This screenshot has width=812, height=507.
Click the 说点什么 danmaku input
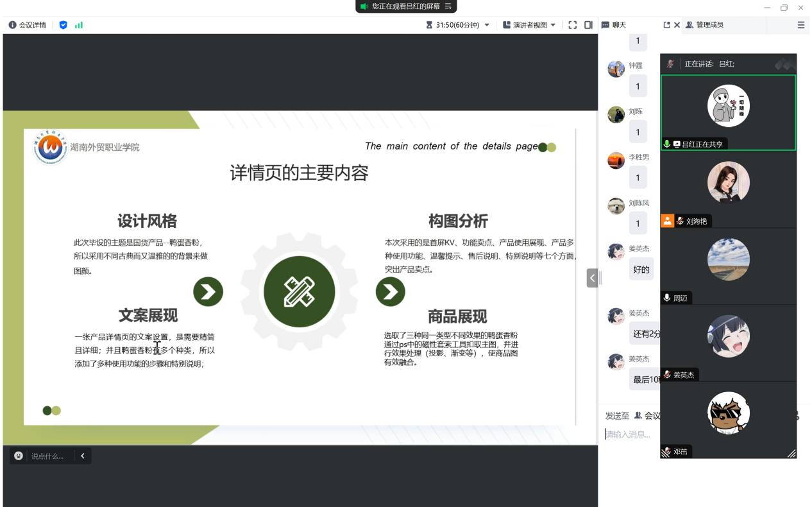[47, 456]
